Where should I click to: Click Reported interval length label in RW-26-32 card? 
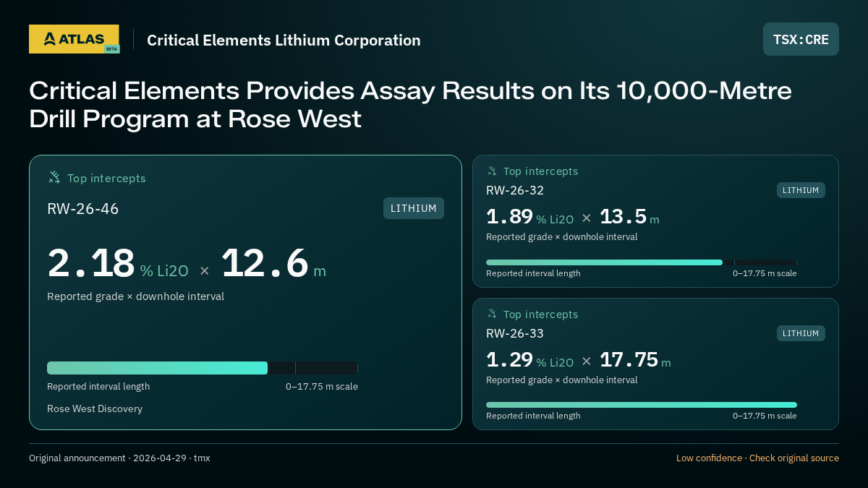pyautogui.click(x=533, y=273)
